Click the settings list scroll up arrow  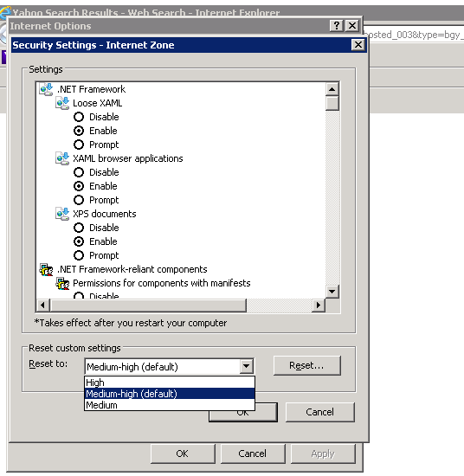332,89
